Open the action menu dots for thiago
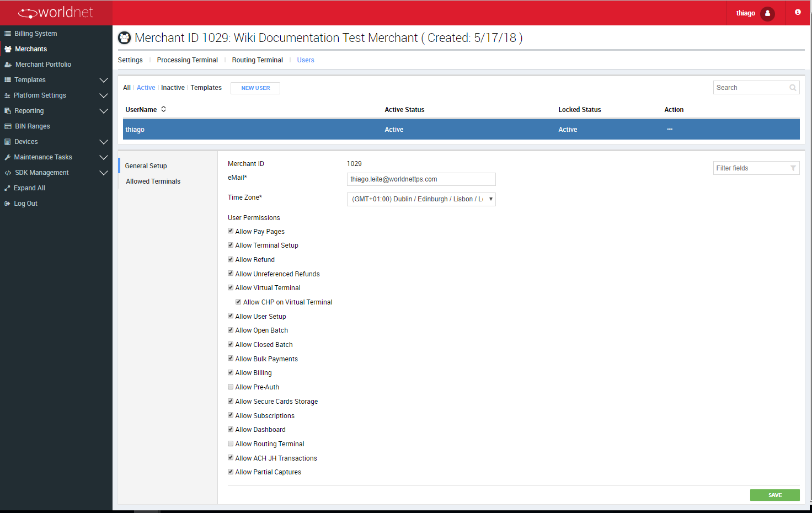This screenshot has width=812, height=513. coord(670,129)
